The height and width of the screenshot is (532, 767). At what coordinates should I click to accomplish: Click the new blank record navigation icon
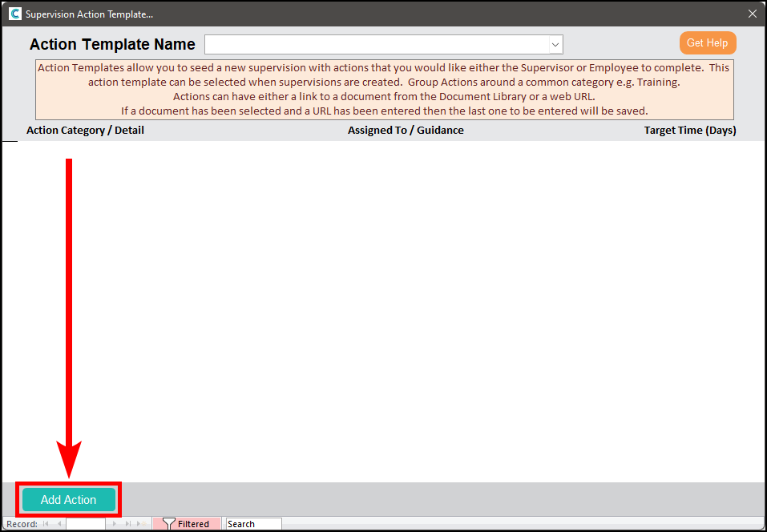pyautogui.click(x=142, y=524)
